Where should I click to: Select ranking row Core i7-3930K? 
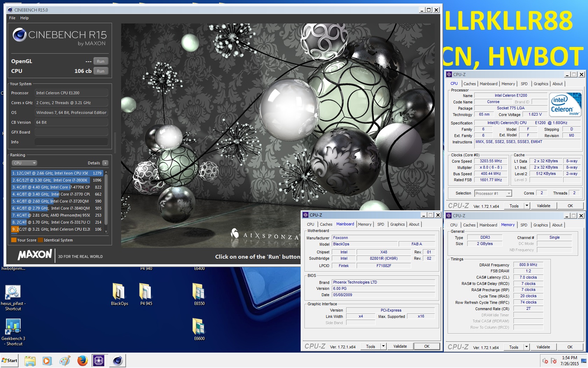(x=57, y=180)
